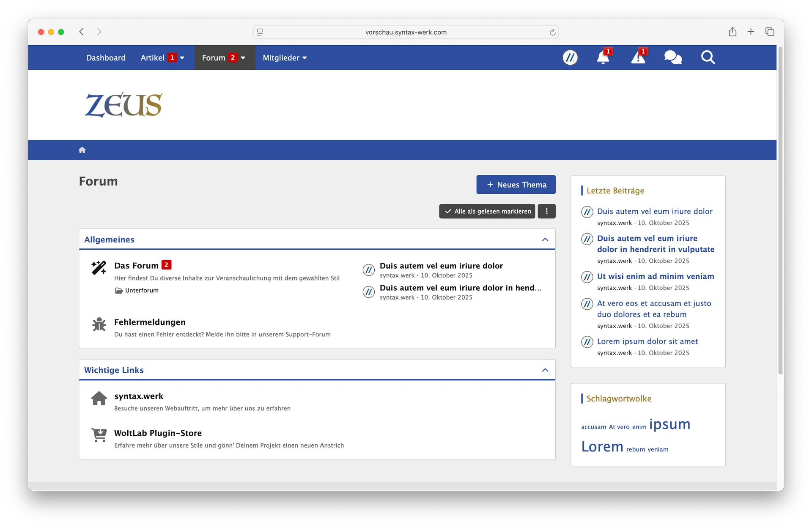Click the WoltLab Plugin-Store cart icon
The width and height of the screenshot is (812, 528).
click(x=99, y=435)
